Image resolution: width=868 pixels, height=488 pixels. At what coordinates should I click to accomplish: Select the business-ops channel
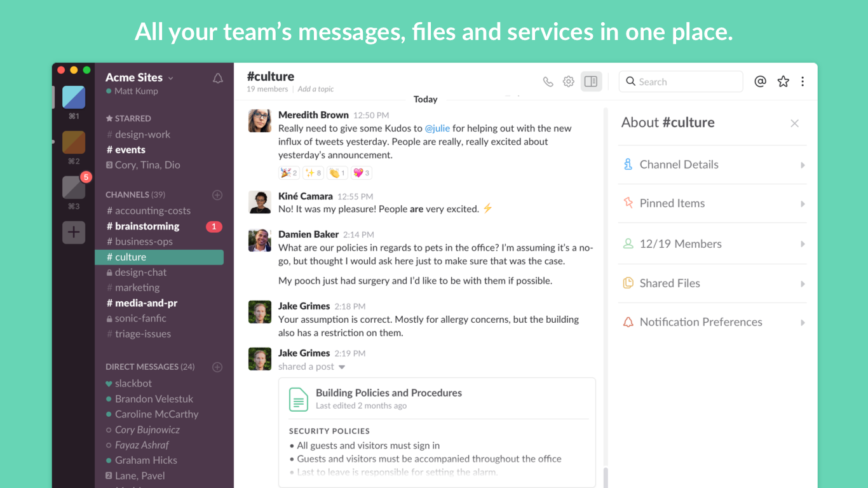click(x=140, y=241)
